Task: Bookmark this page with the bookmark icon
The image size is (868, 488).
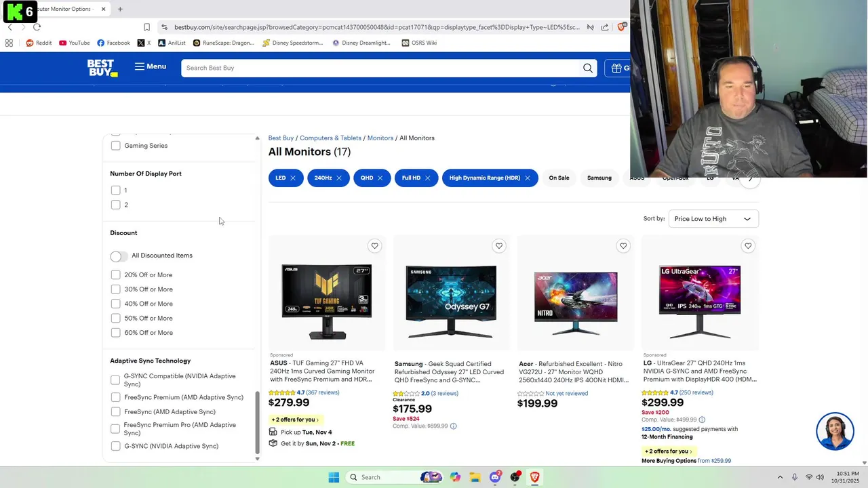Action: [x=146, y=27]
